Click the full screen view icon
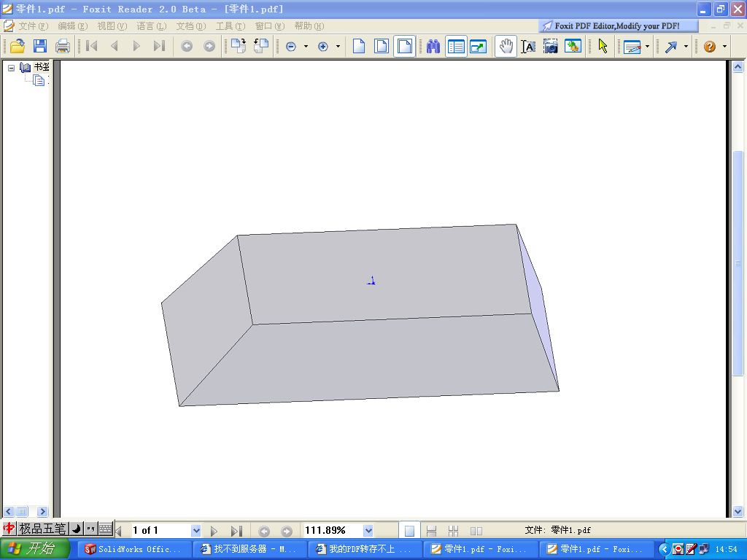 (479, 46)
